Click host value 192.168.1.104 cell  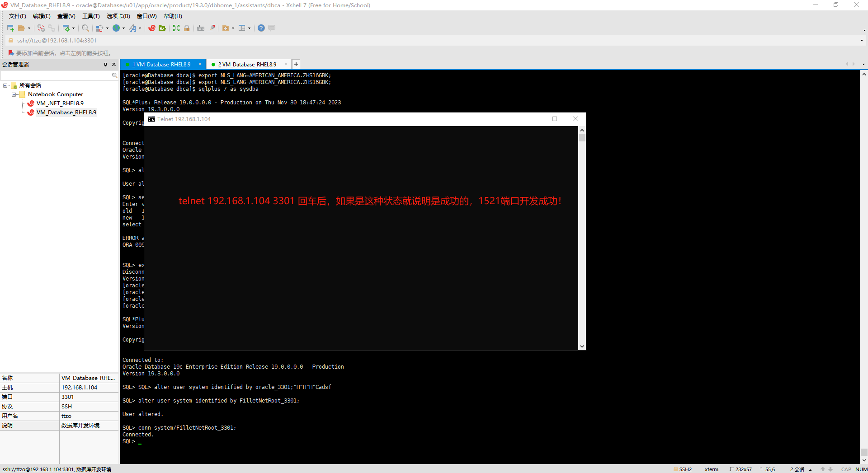[x=89, y=388]
